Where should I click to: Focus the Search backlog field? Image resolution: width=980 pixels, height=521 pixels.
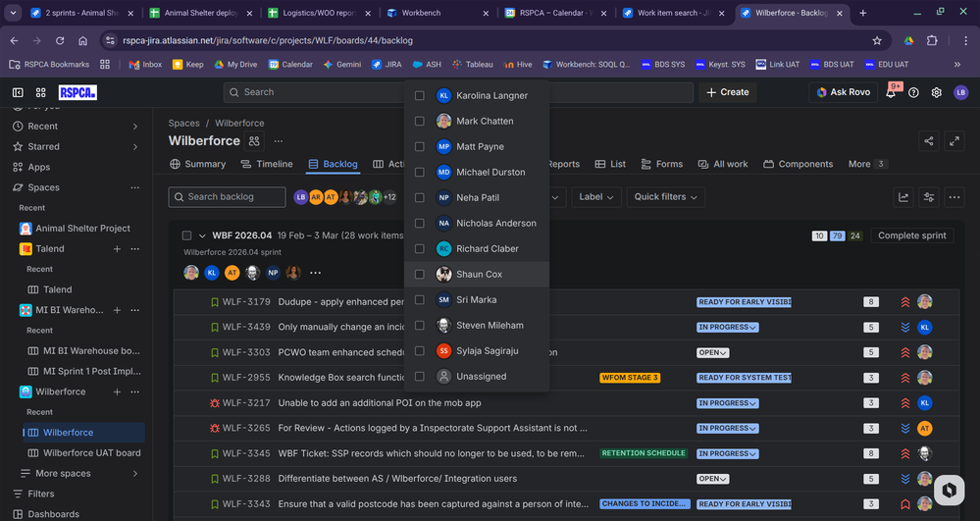coord(227,197)
